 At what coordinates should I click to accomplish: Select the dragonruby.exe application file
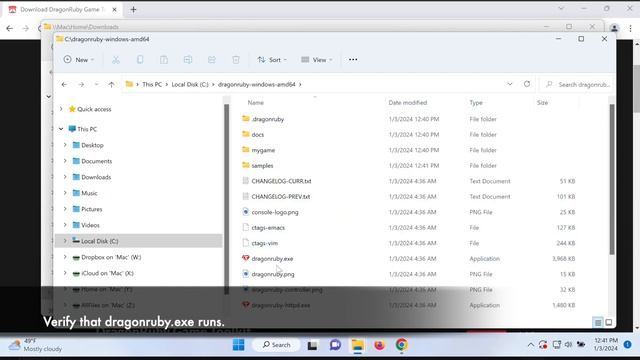(x=272, y=258)
